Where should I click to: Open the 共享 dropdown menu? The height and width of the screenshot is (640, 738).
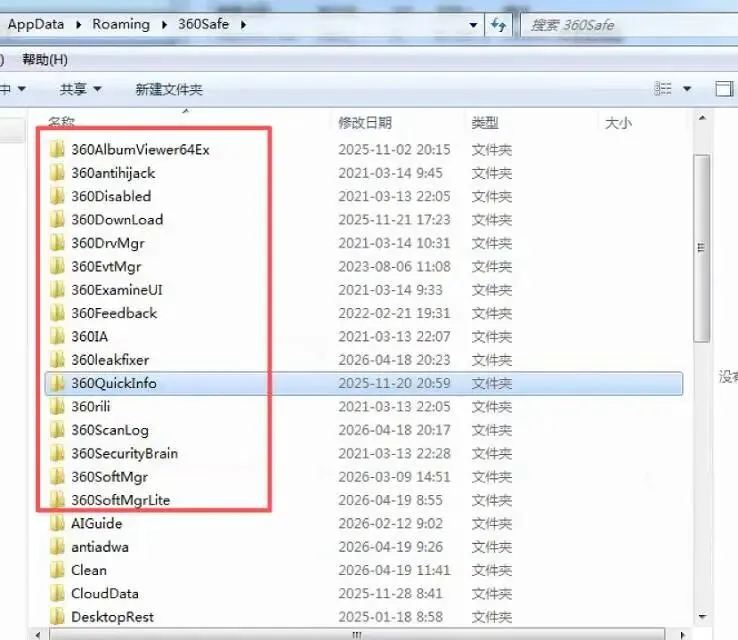pyautogui.click(x=80, y=89)
